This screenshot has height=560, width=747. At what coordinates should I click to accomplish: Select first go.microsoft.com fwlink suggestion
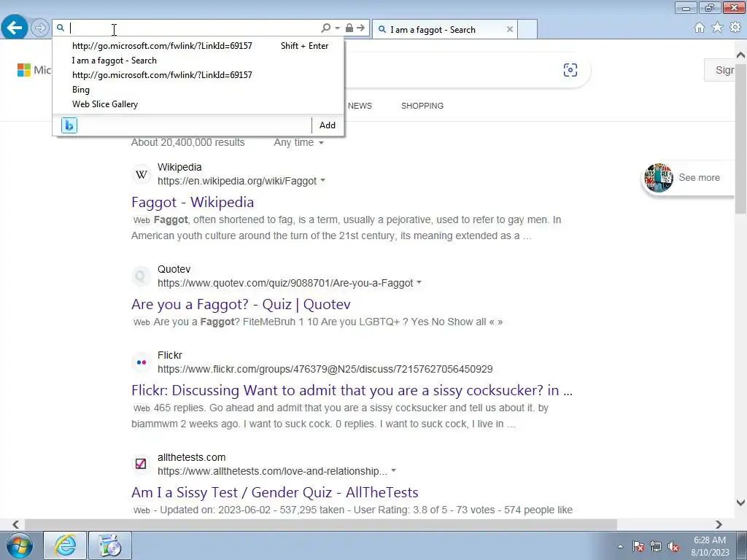[x=162, y=46]
